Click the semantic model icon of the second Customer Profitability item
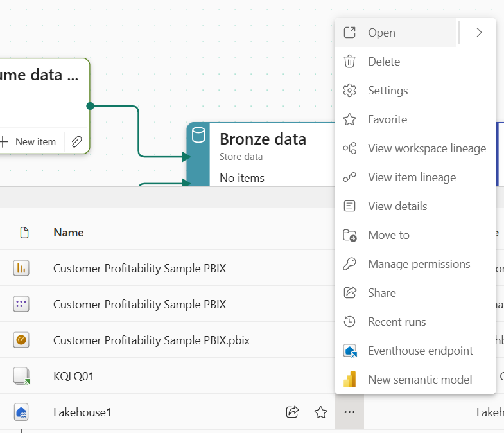This screenshot has height=433, width=504. coord(22,304)
